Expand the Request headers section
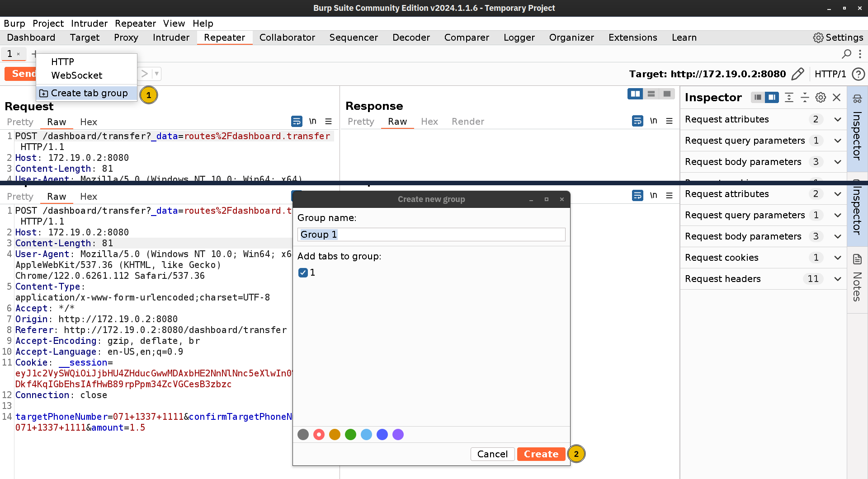The width and height of the screenshot is (868, 479). coord(837,279)
